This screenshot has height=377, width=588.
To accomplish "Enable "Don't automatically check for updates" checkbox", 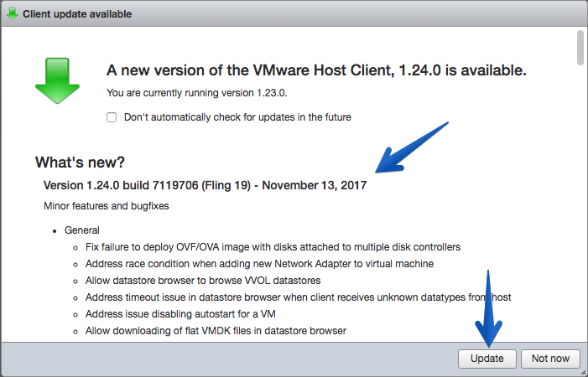I will click(x=112, y=117).
